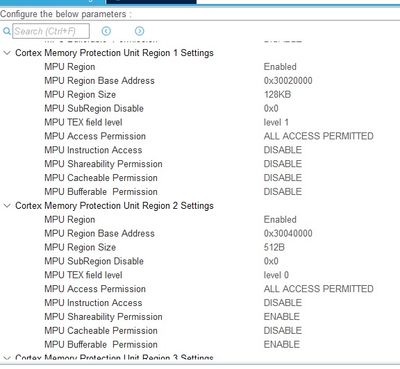
Task: Collapse Region 1 Settings section
Action: click(7, 53)
